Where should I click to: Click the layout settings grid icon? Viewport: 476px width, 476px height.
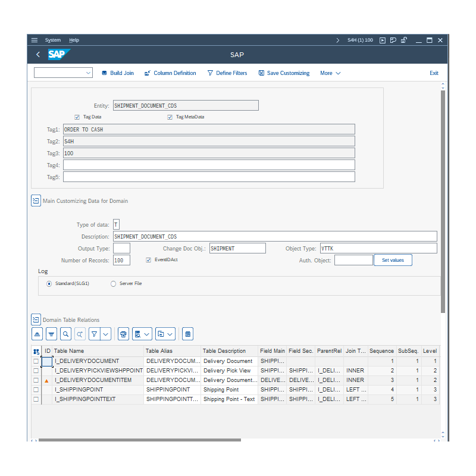click(187, 334)
